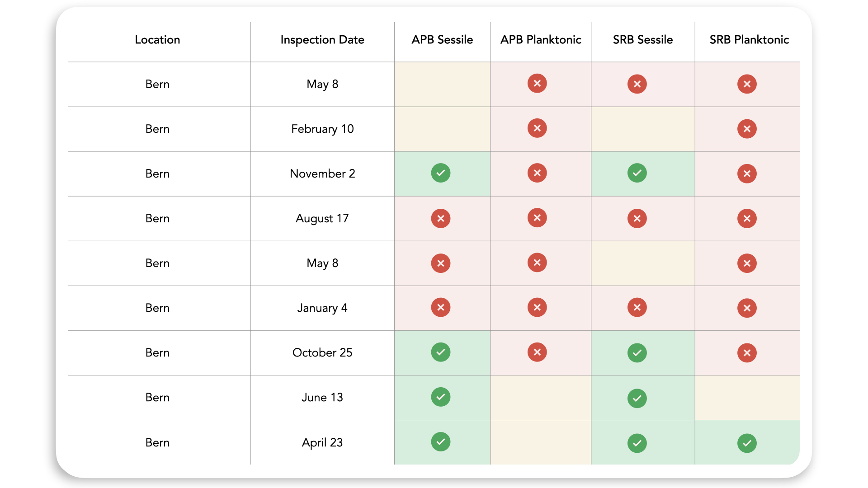This screenshot has height=488, width=868.
Task: Select the Location column header
Action: click(x=157, y=40)
